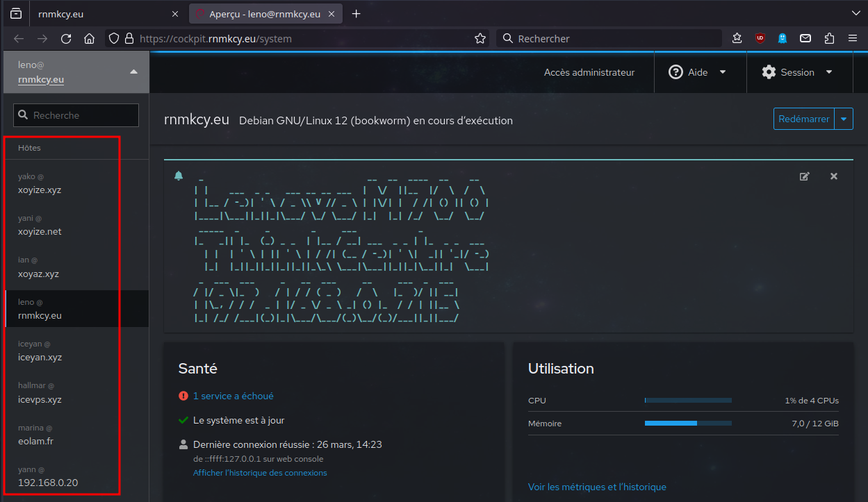
Task: Open the uBlock Origin extension icon
Action: [x=760, y=39]
